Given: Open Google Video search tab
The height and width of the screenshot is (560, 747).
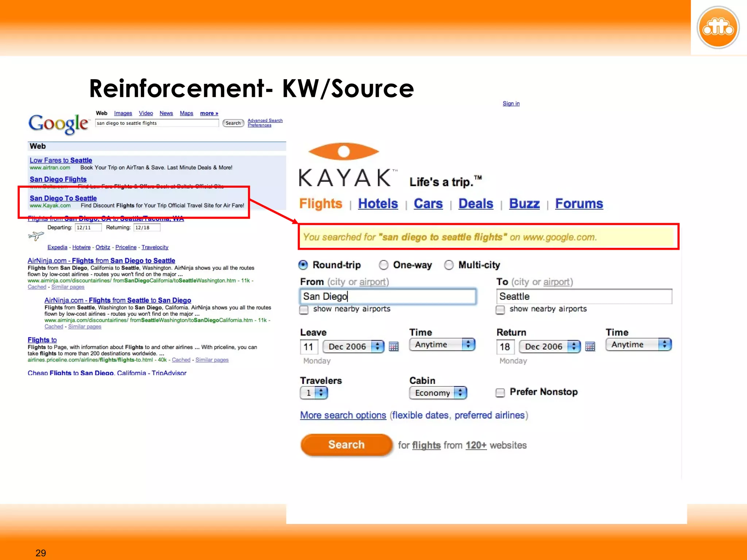Looking at the screenshot, I should 146,113.
